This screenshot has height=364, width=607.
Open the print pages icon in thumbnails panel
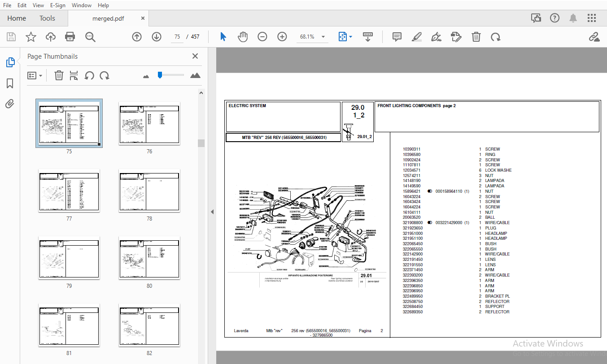coord(74,75)
